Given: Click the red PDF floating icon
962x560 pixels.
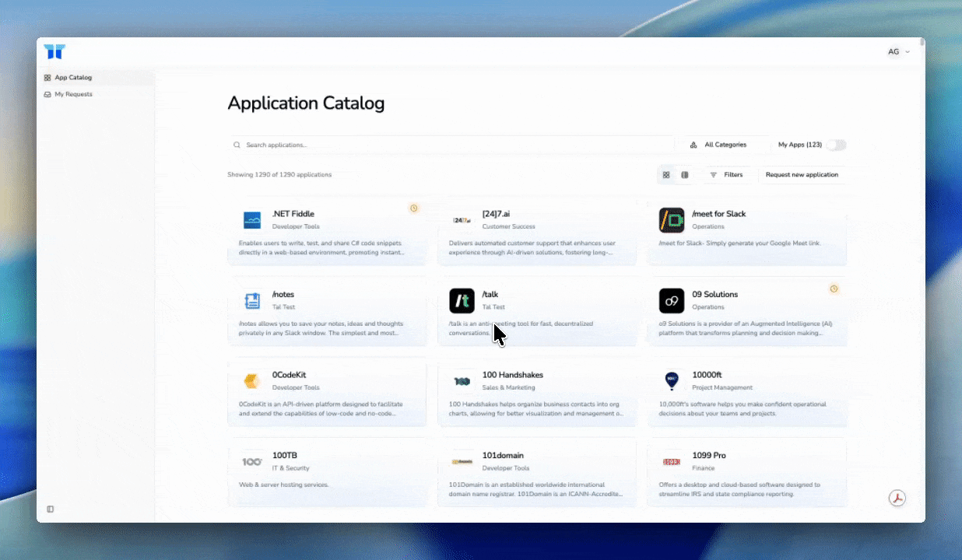Looking at the screenshot, I should pyautogui.click(x=897, y=499).
